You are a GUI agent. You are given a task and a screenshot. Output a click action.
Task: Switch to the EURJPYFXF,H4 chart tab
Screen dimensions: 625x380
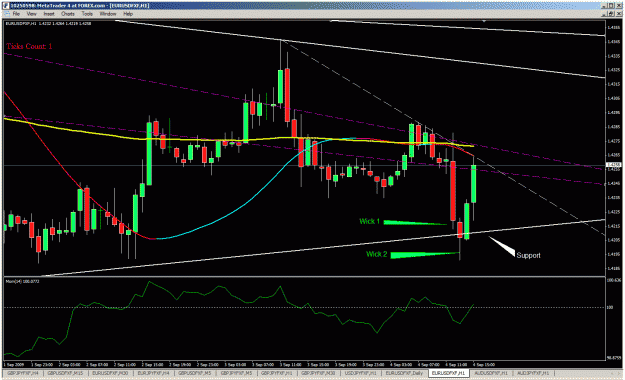point(153,373)
